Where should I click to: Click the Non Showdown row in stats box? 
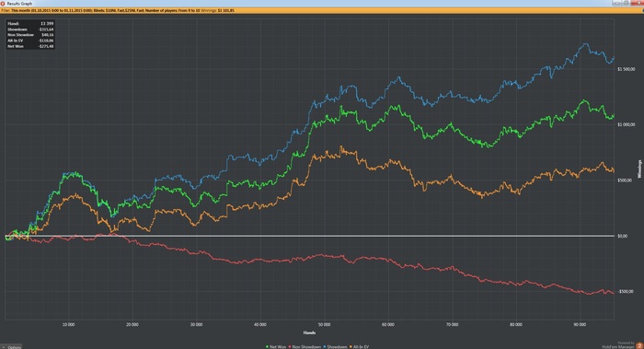30,35
